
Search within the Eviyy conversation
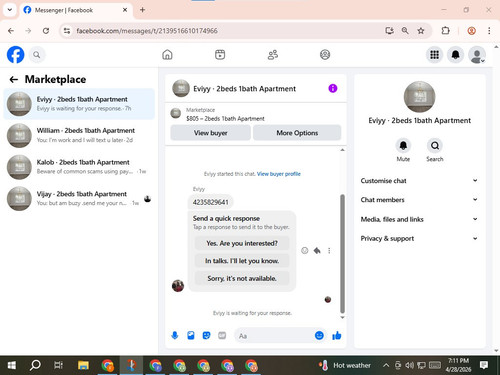435,146
